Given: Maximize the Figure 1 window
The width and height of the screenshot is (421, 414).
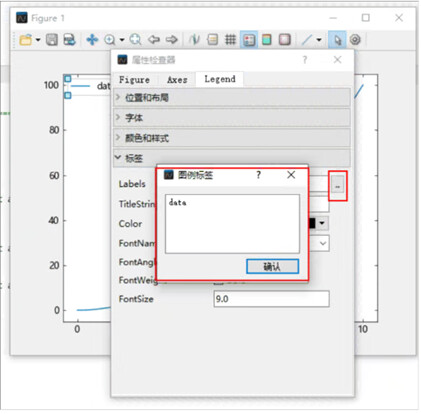Looking at the screenshot, I should (366, 18).
